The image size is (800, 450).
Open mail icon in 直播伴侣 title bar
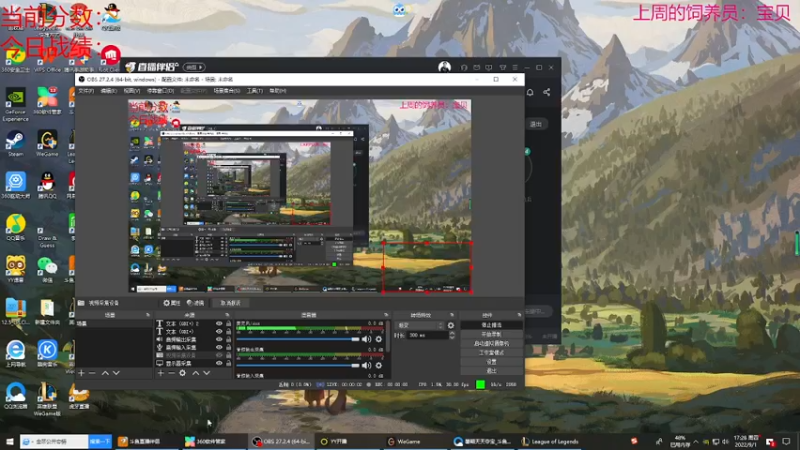(477, 67)
